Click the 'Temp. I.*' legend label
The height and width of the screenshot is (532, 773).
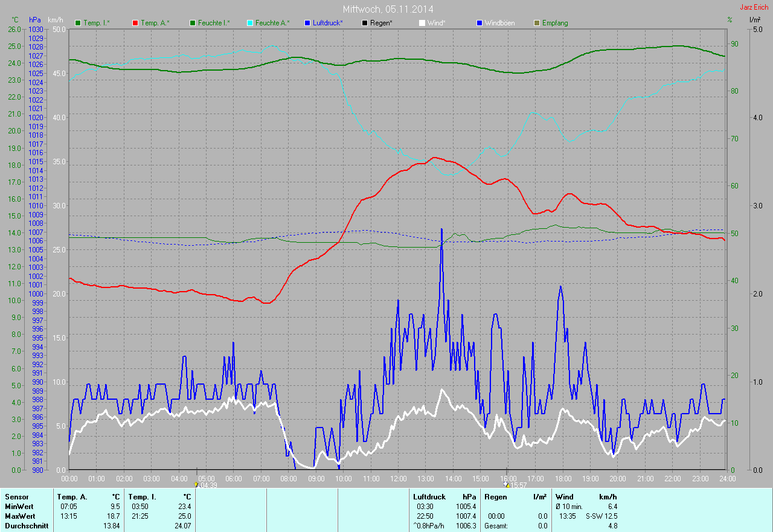pyautogui.click(x=97, y=23)
